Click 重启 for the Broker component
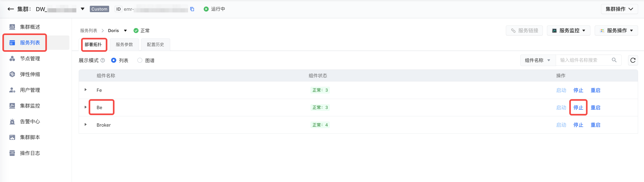The image size is (644, 182). click(595, 125)
